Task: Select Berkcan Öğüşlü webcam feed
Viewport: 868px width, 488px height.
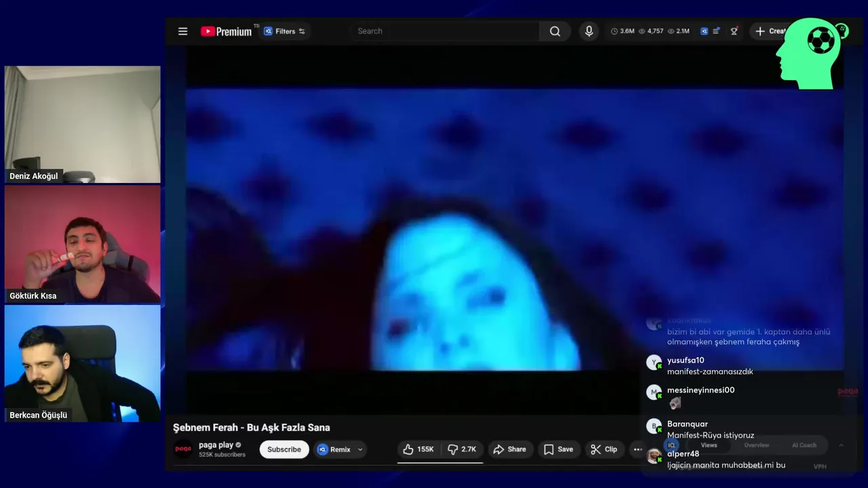Action: [83, 363]
